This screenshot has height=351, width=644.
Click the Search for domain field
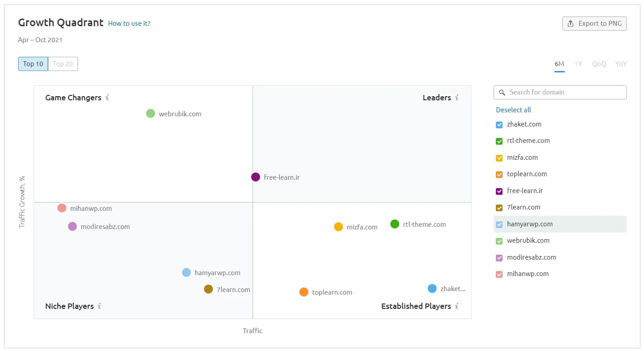point(560,92)
